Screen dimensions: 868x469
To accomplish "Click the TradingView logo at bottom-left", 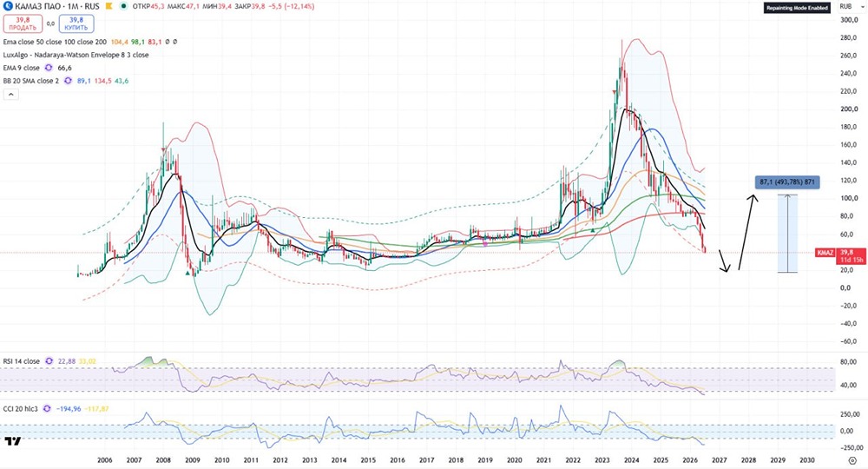I will (13, 440).
